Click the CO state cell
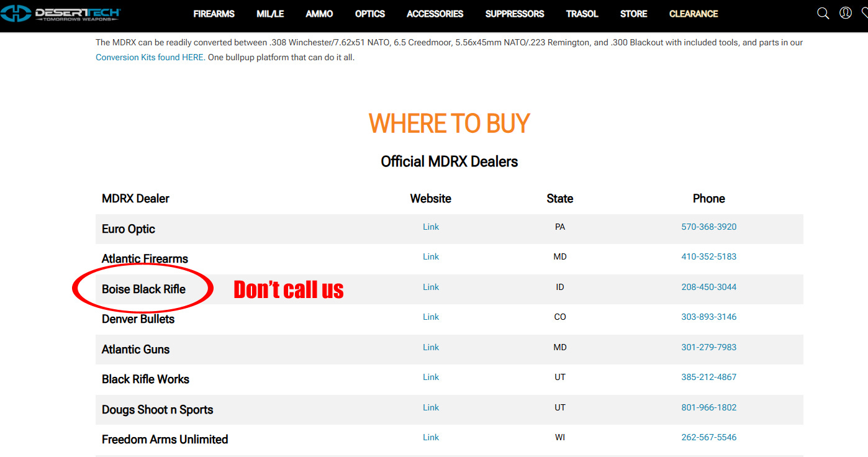Image resolution: width=868 pixels, height=457 pixels. click(x=560, y=317)
